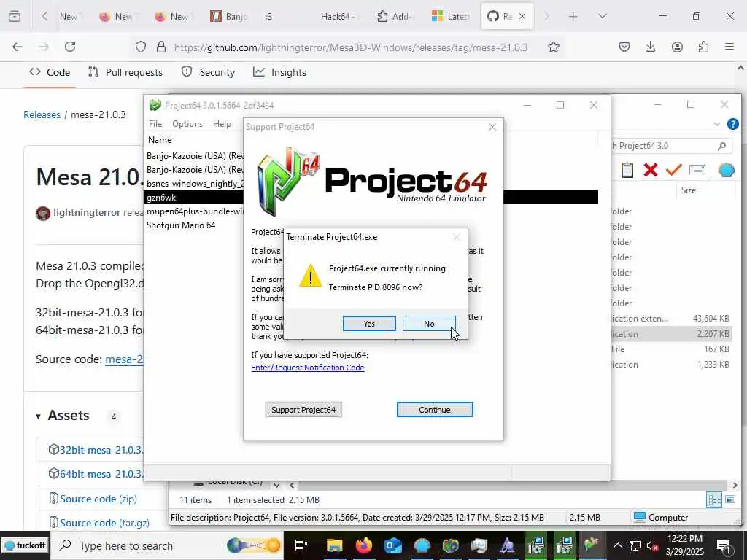Open the Security tab on GitHub

point(208,72)
